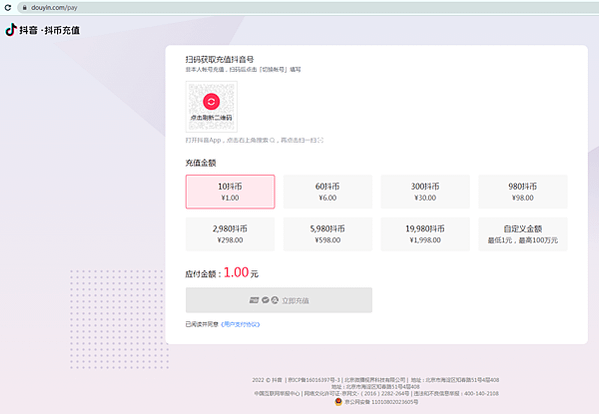Open the 自定义金额 custom amount option
This screenshot has height=414, width=599.
click(x=523, y=234)
